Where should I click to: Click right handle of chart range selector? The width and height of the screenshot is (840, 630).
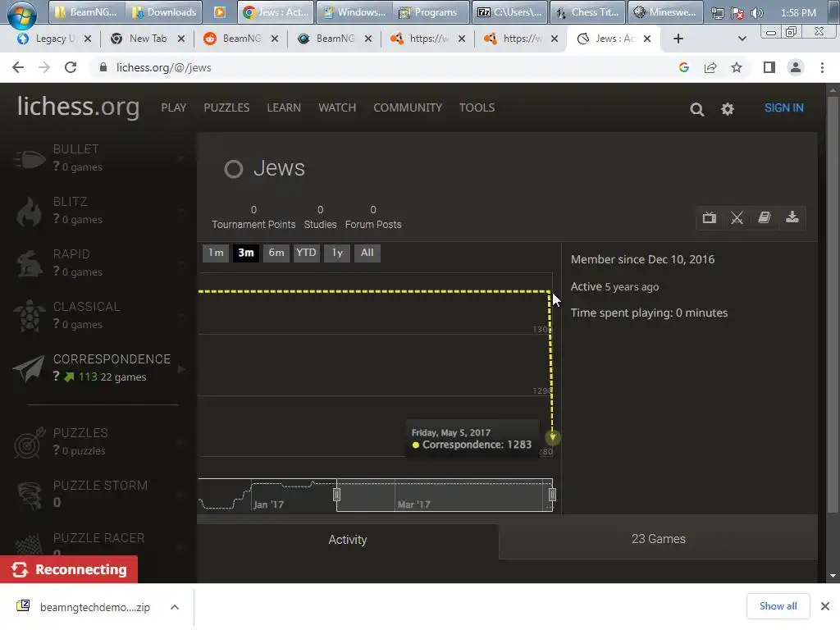click(x=552, y=495)
